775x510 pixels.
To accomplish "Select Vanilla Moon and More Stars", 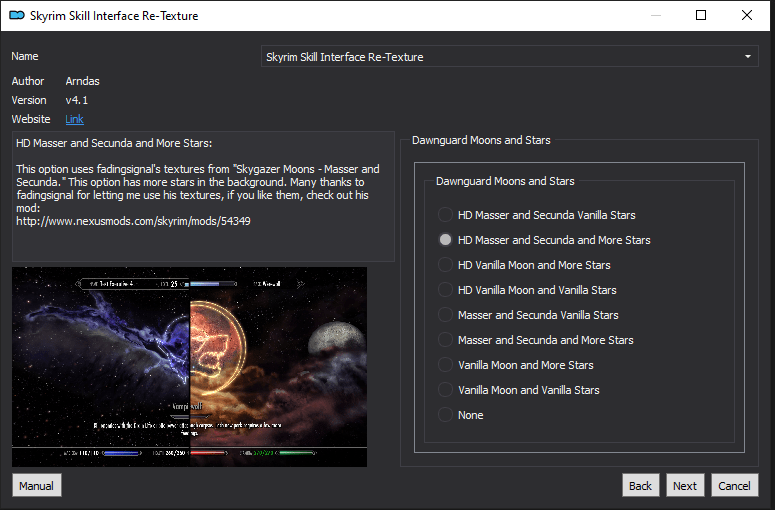I will click(516, 365).
